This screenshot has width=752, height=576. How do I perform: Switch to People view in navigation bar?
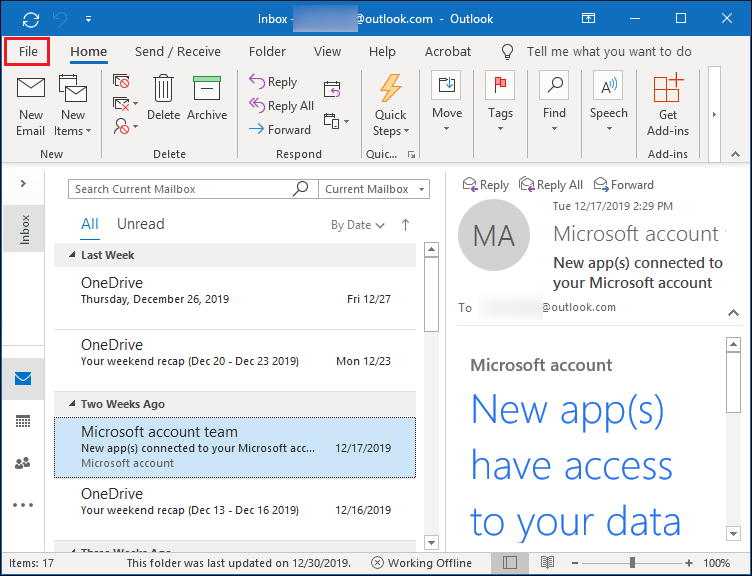click(23, 463)
